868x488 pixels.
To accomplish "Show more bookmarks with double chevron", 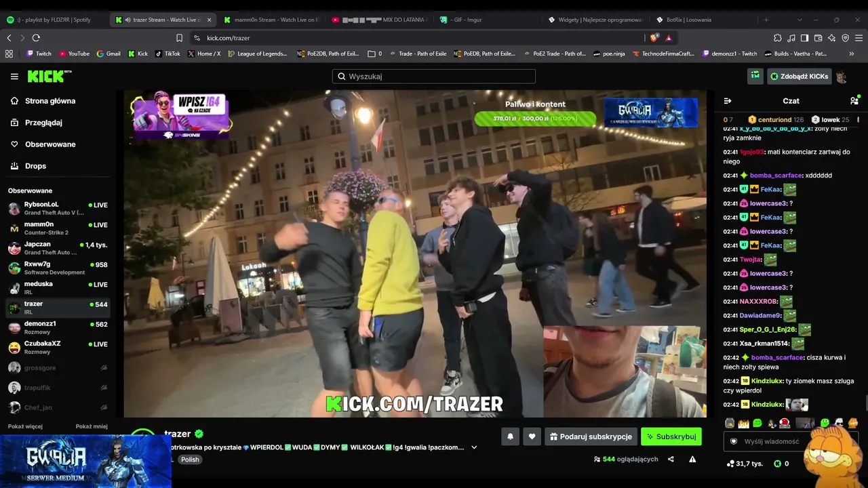I will click(852, 54).
